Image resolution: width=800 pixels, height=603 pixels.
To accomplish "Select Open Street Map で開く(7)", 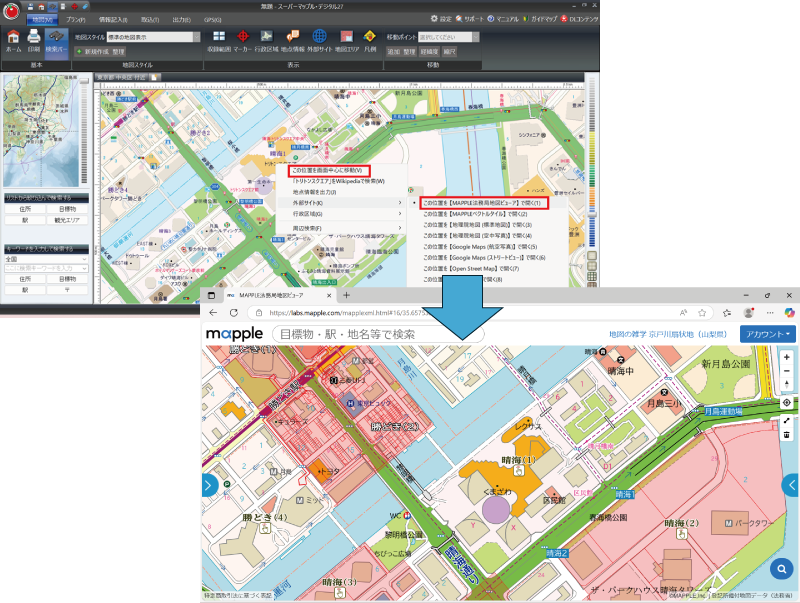I will click(470, 268).
